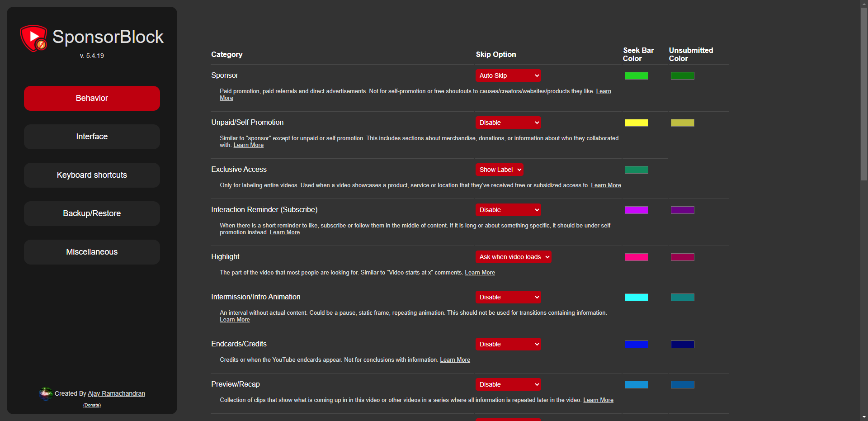Click scrollbar down arrow

864,417
